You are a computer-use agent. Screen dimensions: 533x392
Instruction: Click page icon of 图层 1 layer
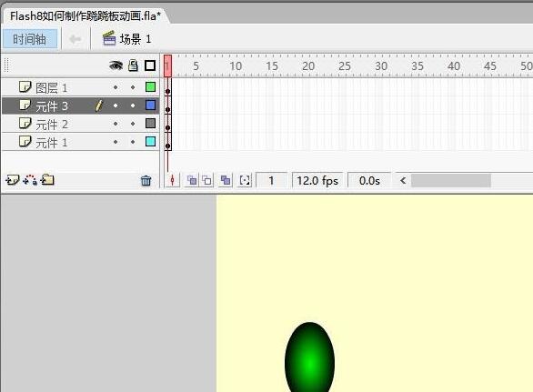coord(25,86)
